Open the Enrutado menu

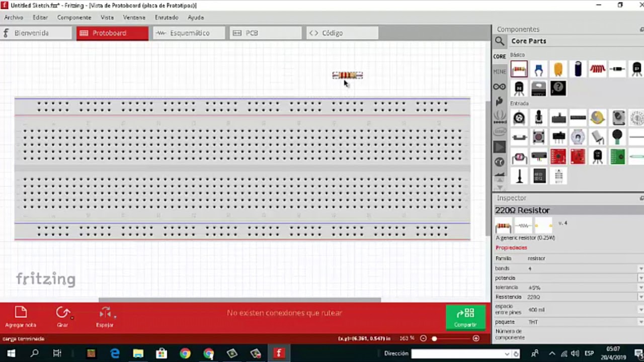pyautogui.click(x=167, y=17)
